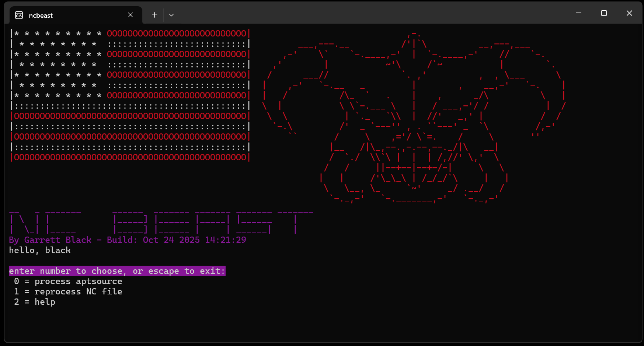Click the empty title bar area beside the tabs
The height and width of the screenshot is (346, 644).
(369, 14)
